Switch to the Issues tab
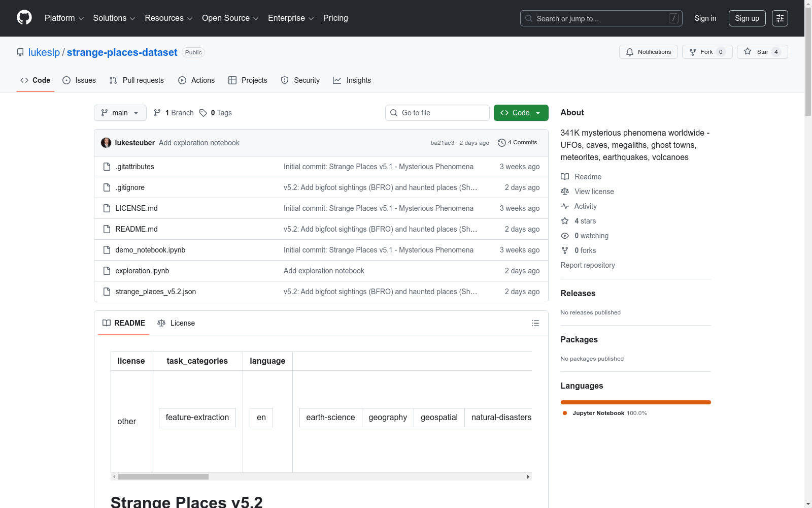812x508 pixels. tap(79, 80)
